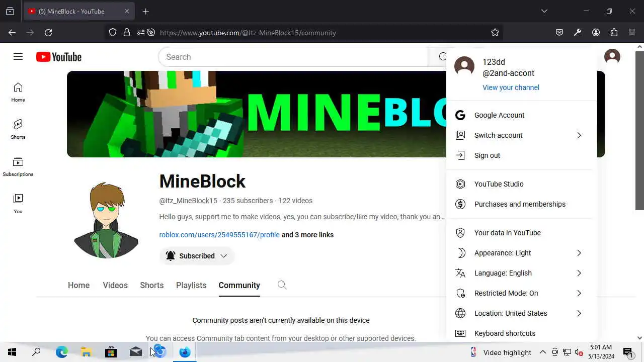Screen dimensions: 644x362
Task: Click the browser back arrow
Action: coord(12,32)
